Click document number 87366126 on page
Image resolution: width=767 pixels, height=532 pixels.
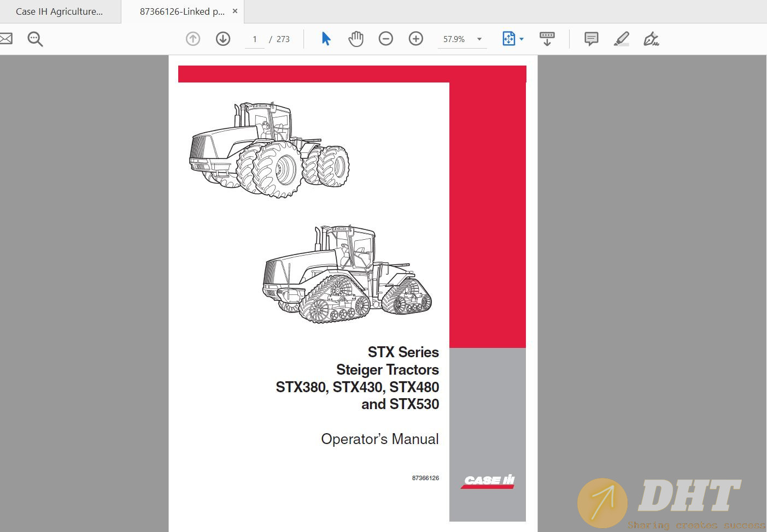click(x=425, y=478)
